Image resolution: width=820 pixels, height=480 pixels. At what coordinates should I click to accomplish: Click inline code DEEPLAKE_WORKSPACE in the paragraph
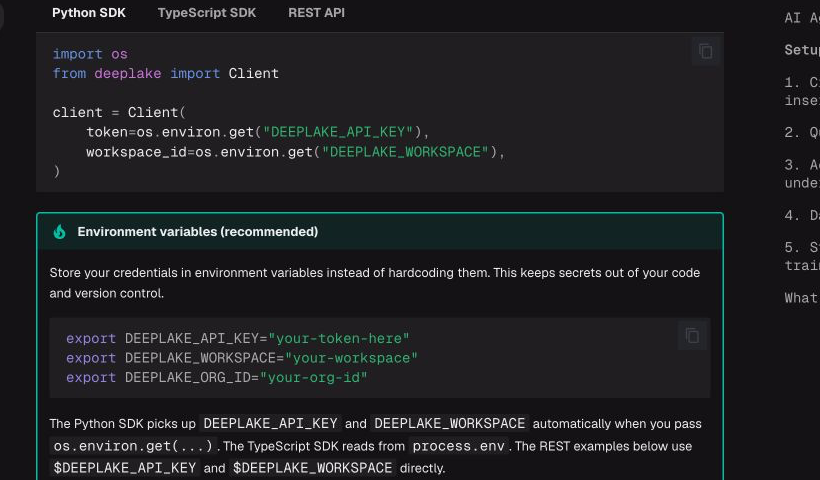click(450, 424)
